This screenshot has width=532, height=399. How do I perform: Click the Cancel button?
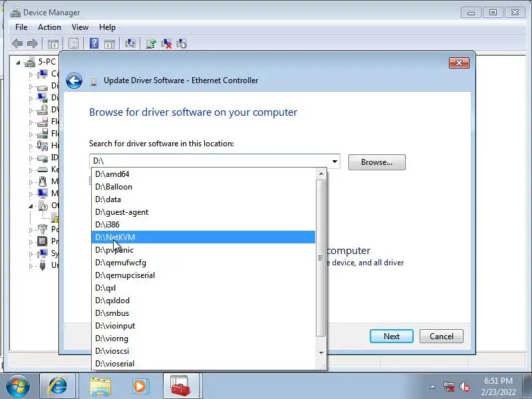(442, 336)
